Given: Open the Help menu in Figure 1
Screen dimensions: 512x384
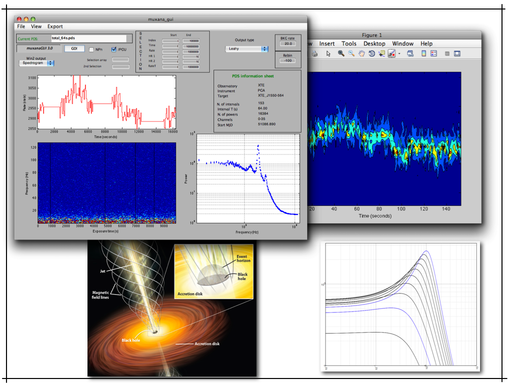Looking at the screenshot, I should pyautogui.click(x=426, y=44).
